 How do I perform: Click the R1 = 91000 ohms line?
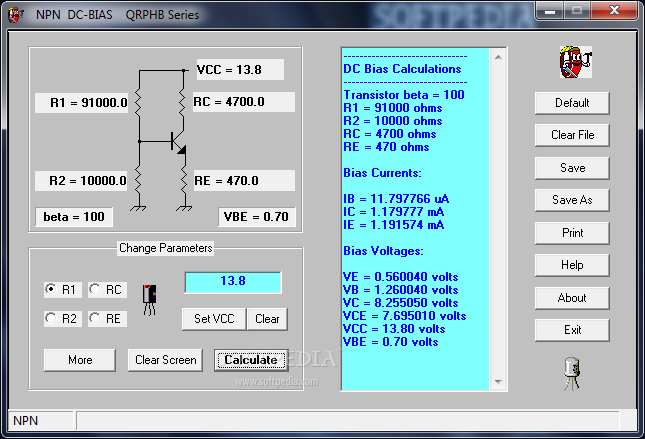point(393,108)
